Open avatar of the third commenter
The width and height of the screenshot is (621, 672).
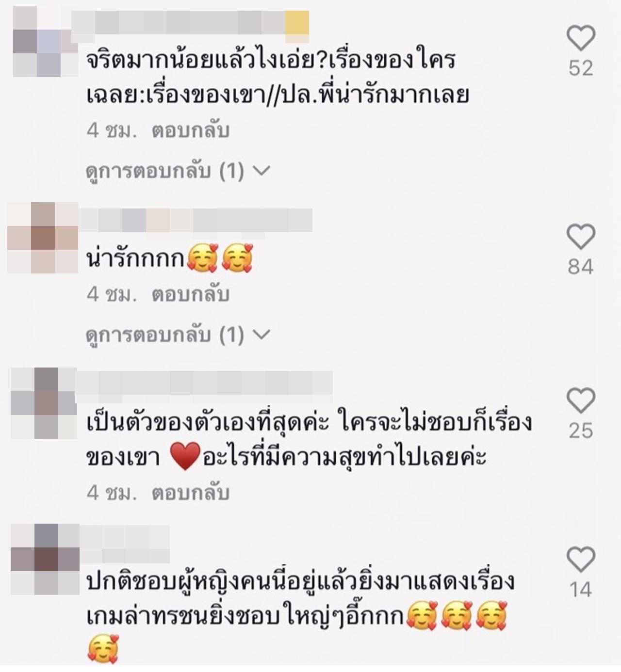point(44,403)
